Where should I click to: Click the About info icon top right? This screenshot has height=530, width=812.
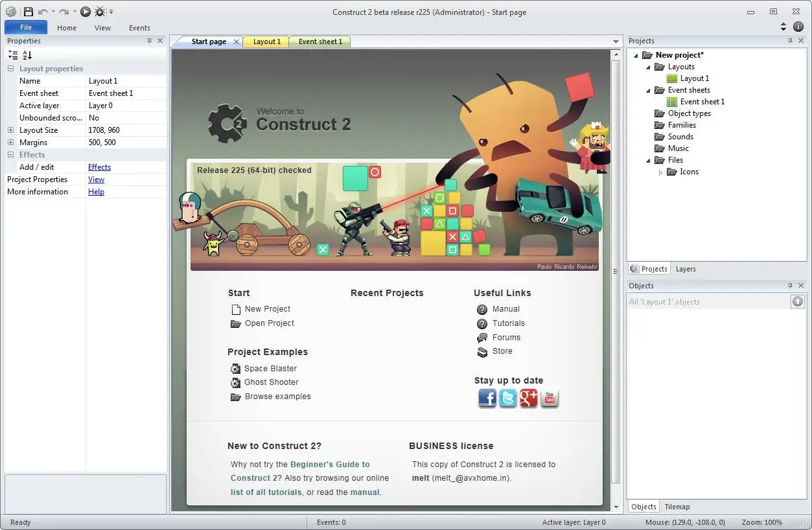[x=798, y=27]
